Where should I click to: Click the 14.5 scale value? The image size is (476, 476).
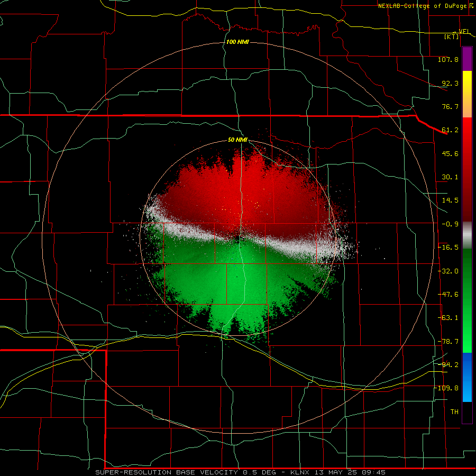pyautogui.click(x=450, y=200)
